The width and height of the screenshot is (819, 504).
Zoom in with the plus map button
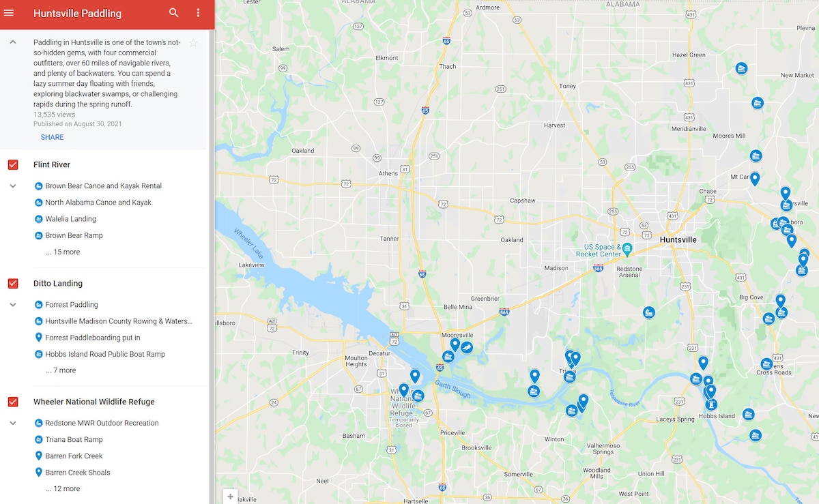click(231, 496)
